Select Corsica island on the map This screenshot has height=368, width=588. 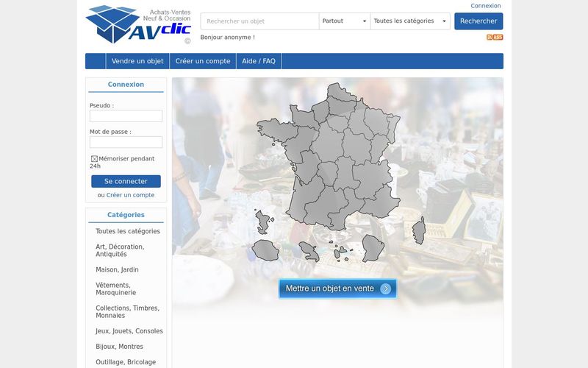[x=419, y=230]
